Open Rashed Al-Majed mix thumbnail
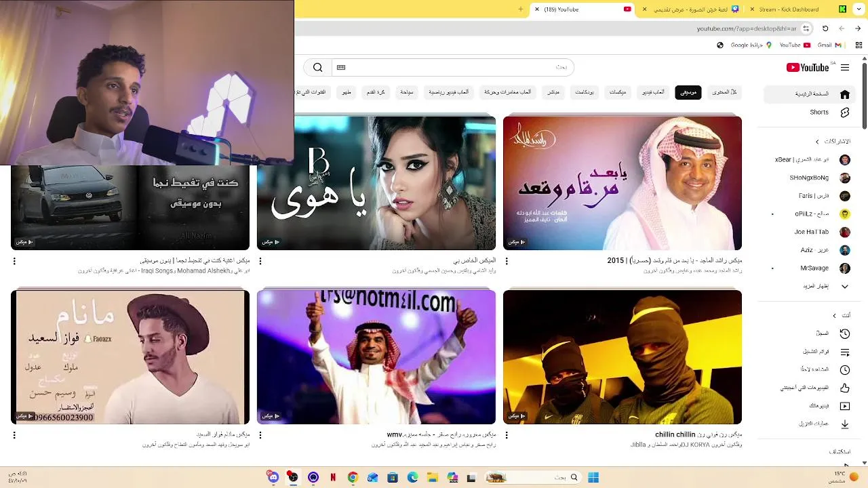The height and width of the screenshot is (488, 868). (623, 183)
